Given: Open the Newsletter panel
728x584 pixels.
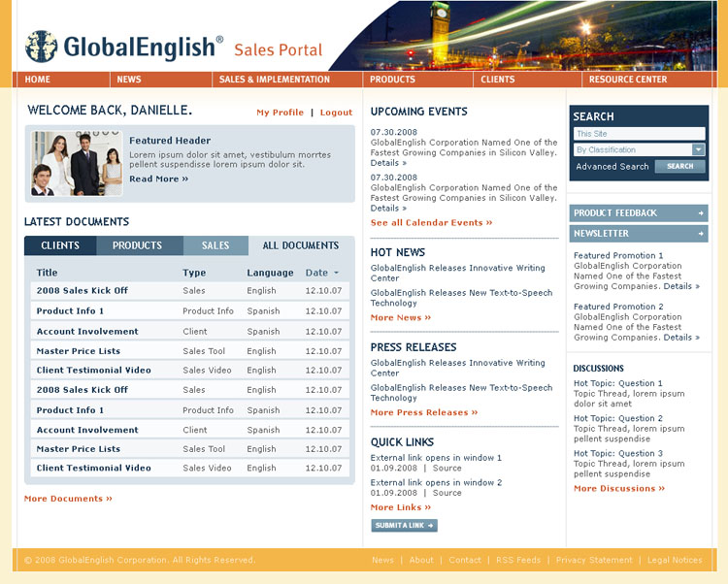Looking at the screenshot, I should (639, 234).
